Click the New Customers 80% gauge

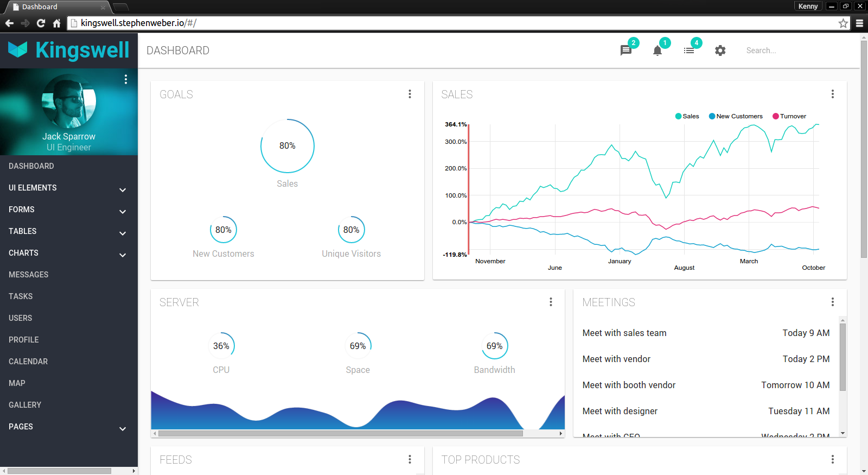[224, 230]
